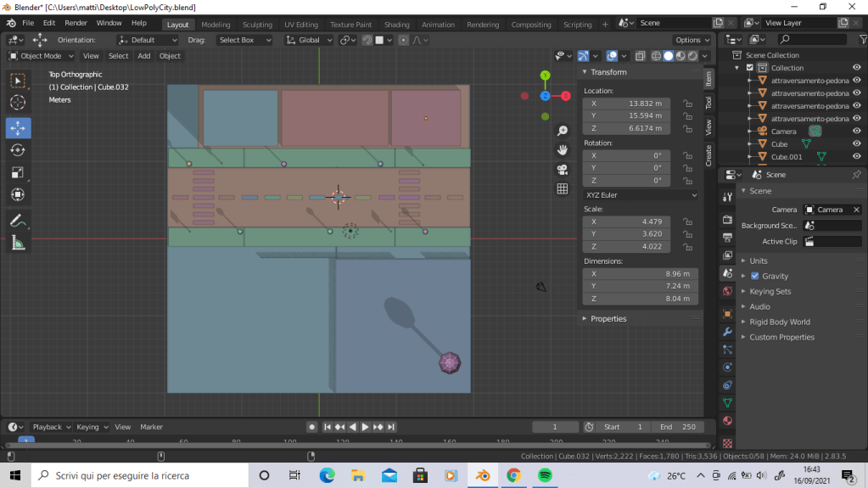Toggle camera view in viewport
868x488 pixels.
pos(562,170)
